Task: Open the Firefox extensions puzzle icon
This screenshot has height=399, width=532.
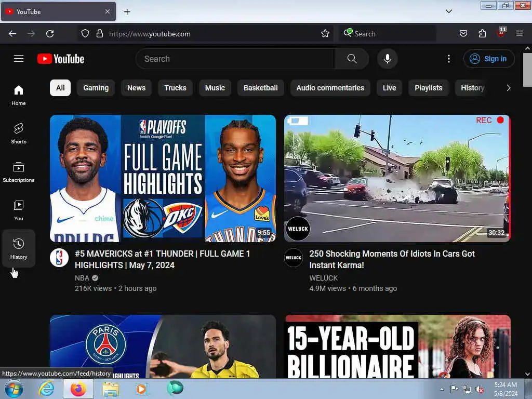Action: coord(482,34)
